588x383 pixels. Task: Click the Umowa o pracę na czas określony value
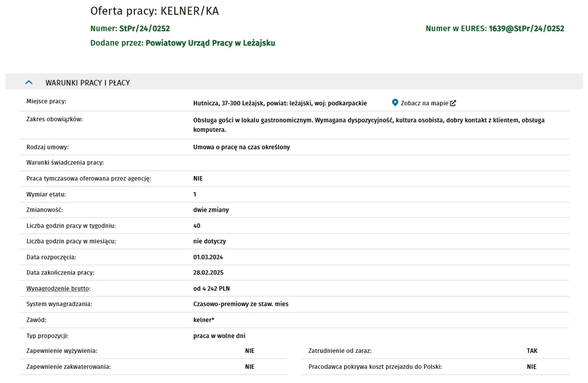(x=241, y=147)
